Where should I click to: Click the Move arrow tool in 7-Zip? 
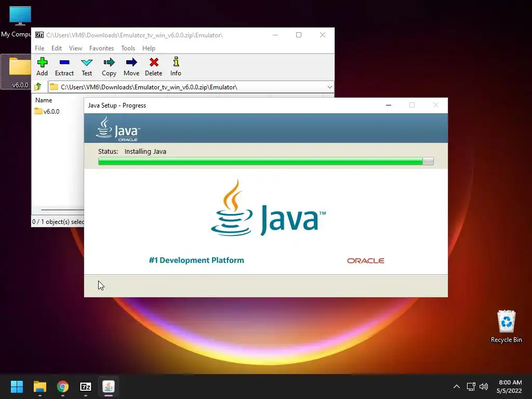tap(131, 67)
